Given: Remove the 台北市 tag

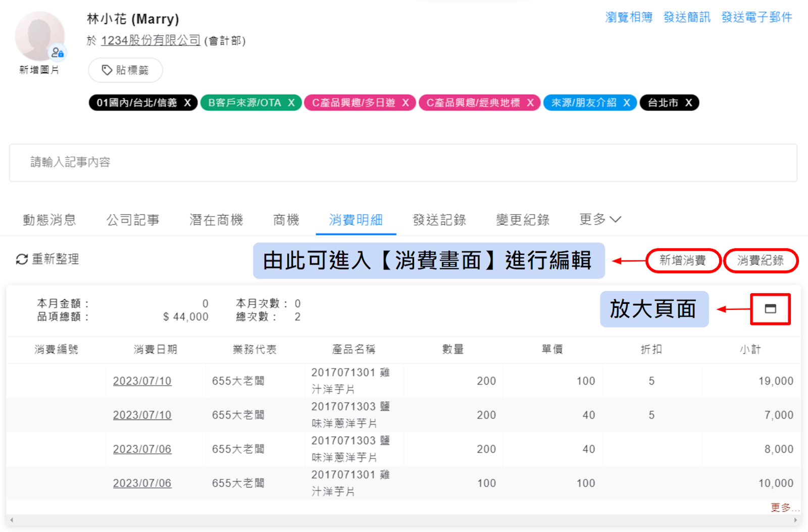Looking at the screenshot, I should [x=688, y=103].
